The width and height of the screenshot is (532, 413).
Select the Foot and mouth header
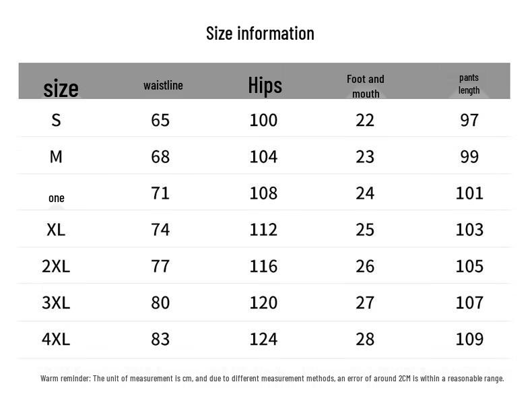tap(366, 86)
